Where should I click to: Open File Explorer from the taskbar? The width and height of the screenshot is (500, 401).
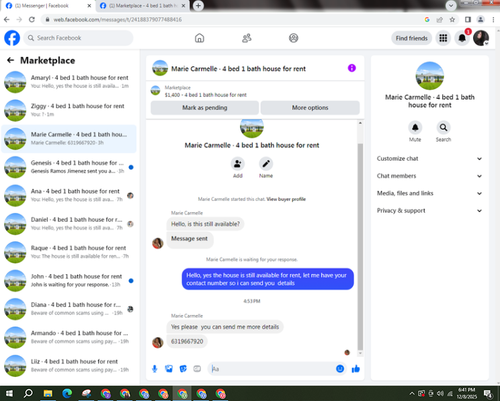tap(48, 394)
